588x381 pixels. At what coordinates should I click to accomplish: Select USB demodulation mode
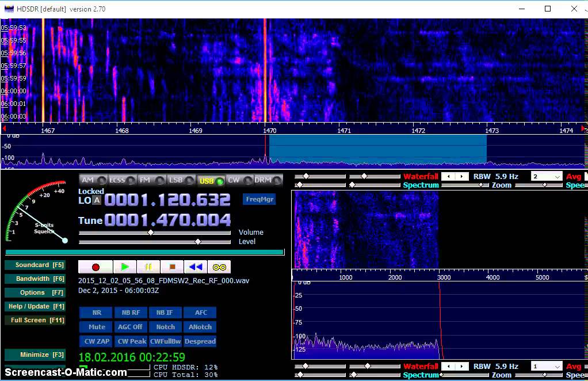(x=211, y=181)
